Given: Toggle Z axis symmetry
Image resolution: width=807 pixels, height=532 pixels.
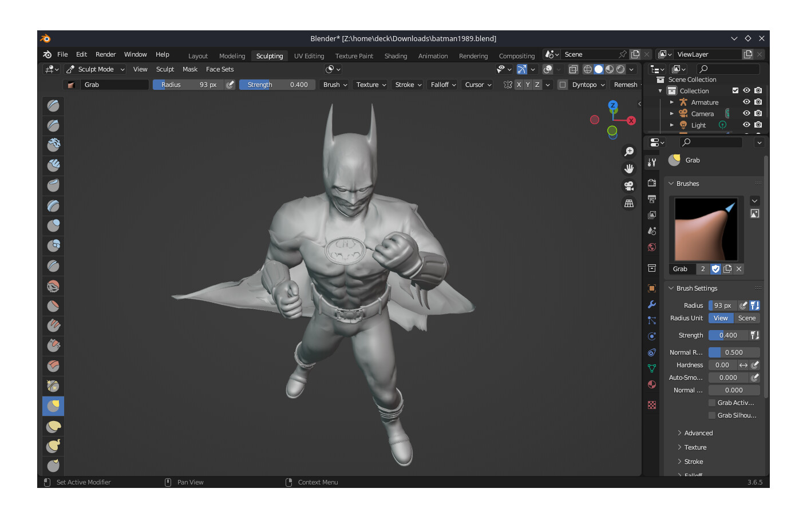Looking at the screenshot, I should pyautogui.click(x=537, y=85).
